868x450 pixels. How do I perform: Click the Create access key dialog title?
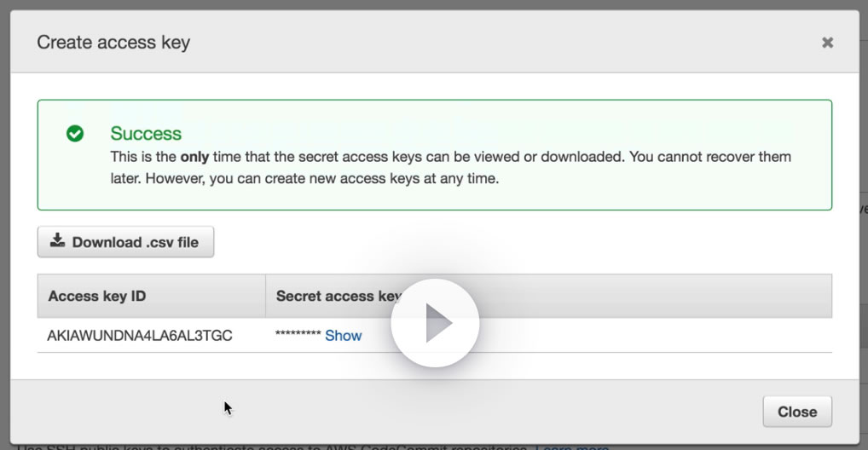(x=113, y=42)
